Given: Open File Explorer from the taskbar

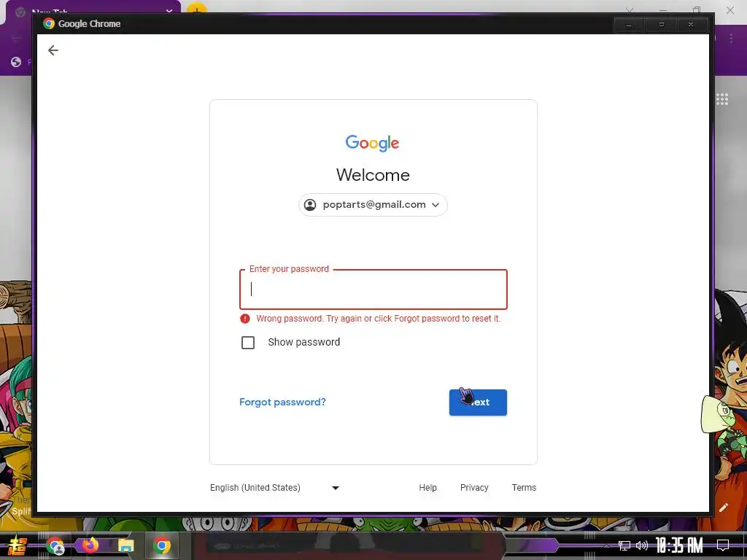Looking at the screenshot, I should (x=125, y=545).
